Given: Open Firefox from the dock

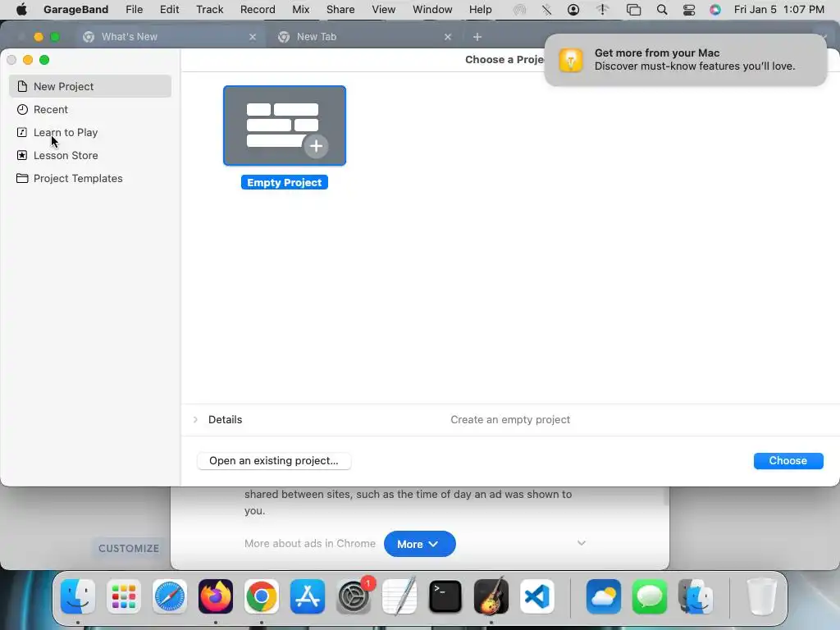Looking at the screenshot, I should [216, 596].
